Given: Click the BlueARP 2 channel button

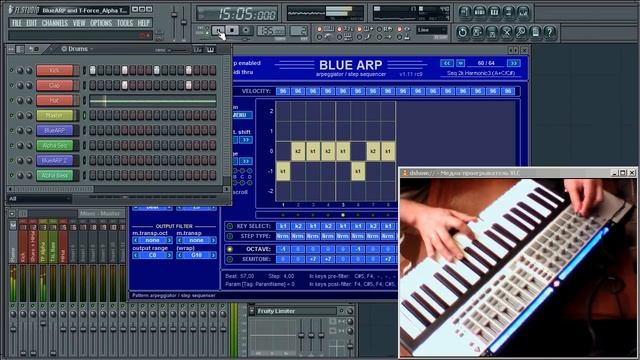Looking at the screenshot, I should coord(55,160).
